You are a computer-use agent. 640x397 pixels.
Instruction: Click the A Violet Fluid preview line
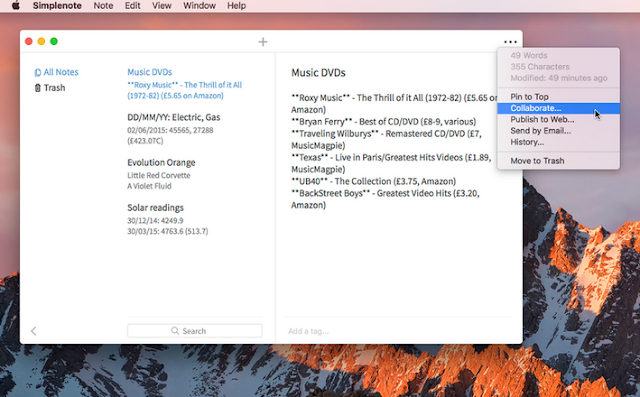coord(149,186)
